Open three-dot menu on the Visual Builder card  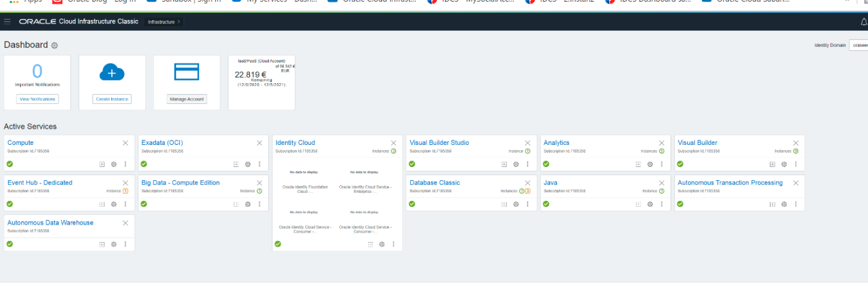796,165
